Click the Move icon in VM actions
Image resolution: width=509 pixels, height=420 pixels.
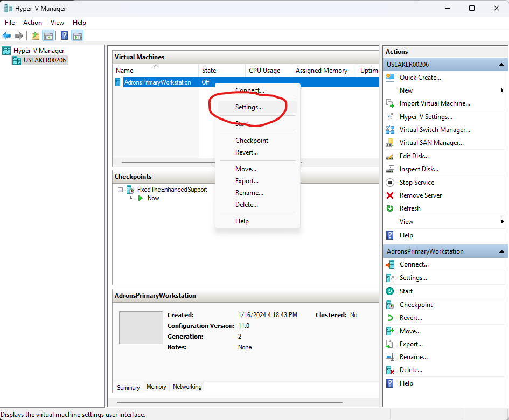[390, 331]
